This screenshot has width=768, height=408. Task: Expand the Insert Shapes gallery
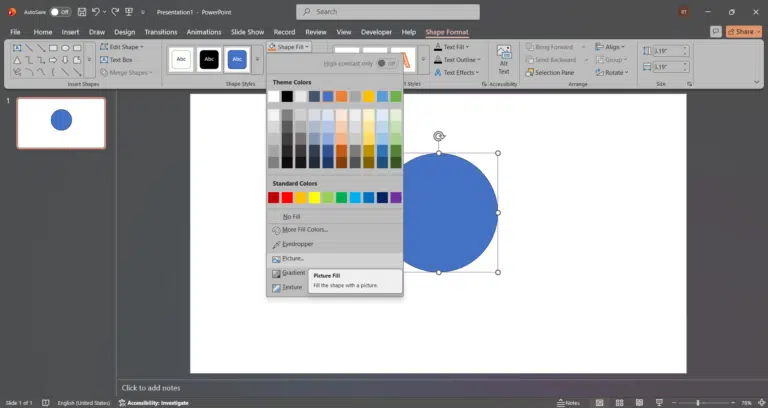(89, 60)
